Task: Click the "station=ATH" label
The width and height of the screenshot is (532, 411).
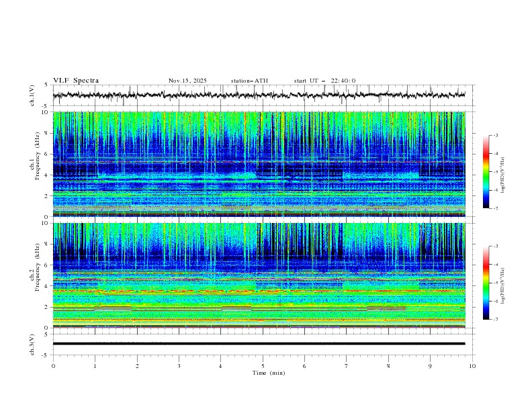Action: pyautogui.click(x=249, y=81)
